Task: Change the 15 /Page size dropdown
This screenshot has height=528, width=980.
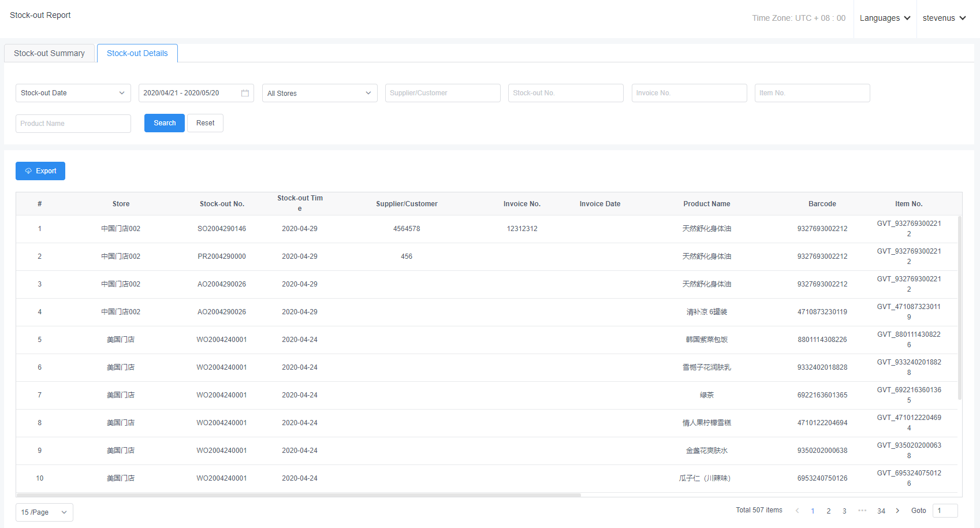Action: click(x=44, y=512)
